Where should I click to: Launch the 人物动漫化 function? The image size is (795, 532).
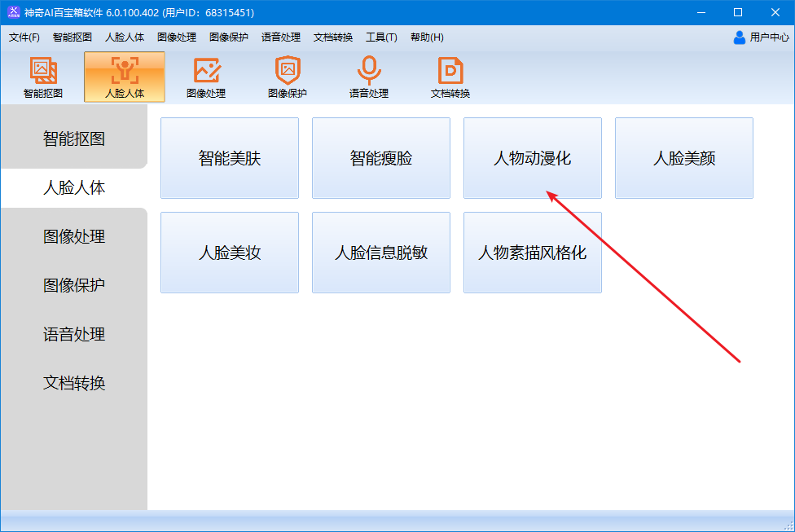coord(533,158)
